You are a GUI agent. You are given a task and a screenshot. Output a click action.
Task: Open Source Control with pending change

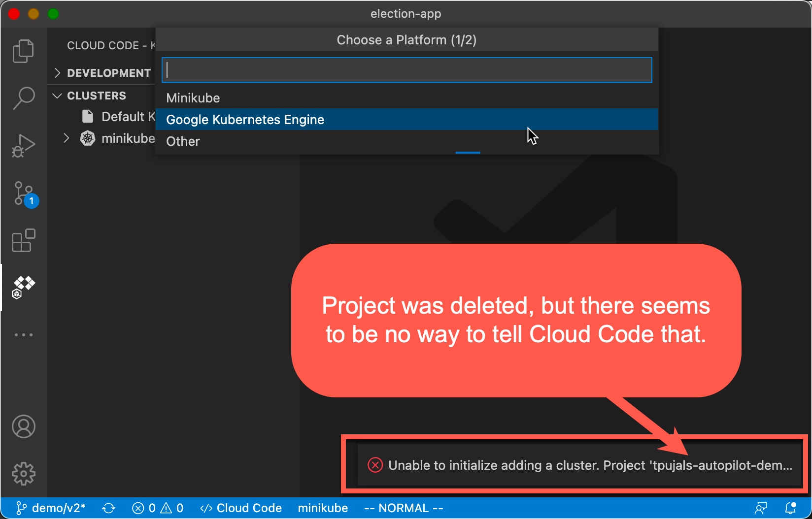tap(23, 194)
